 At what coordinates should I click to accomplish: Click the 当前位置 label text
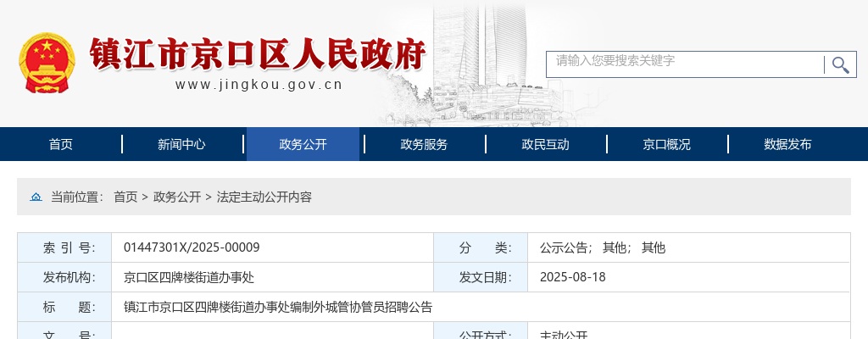point(77,197)
